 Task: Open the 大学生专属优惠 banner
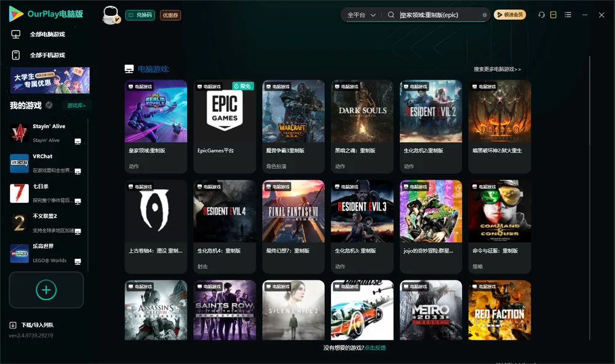coord(50,80)
